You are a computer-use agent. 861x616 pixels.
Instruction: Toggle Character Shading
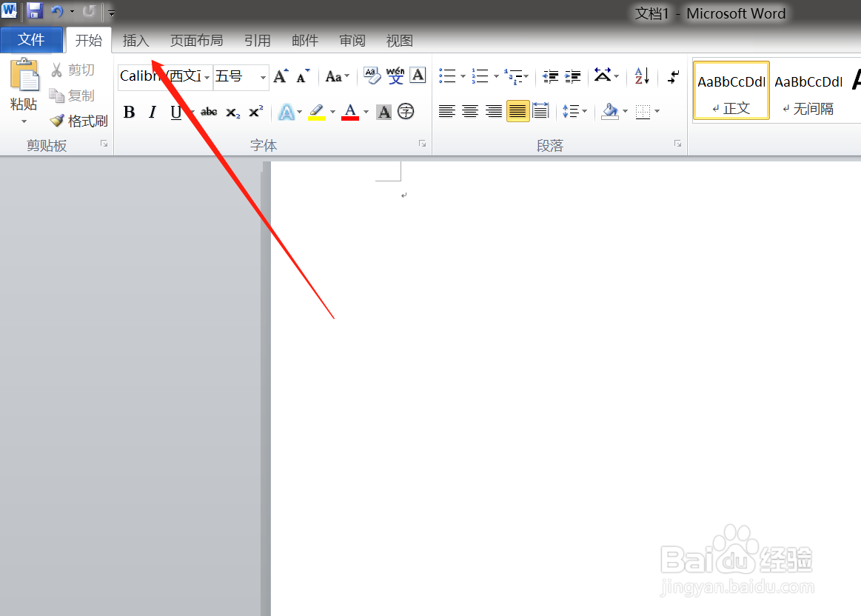click(x=384, y=112)
